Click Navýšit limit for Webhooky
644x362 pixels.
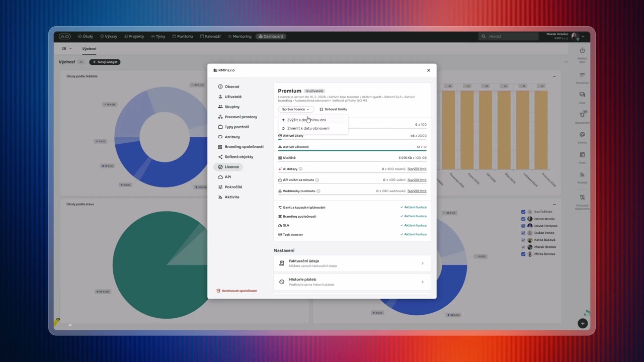pyautogui.click(x=417, y=191)
